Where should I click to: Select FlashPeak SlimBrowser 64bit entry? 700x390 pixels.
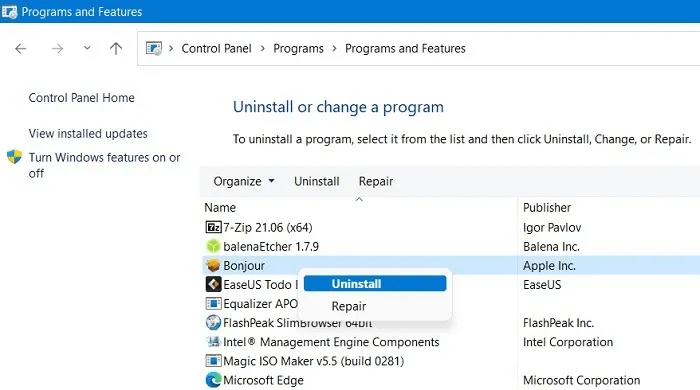[298, 323]
